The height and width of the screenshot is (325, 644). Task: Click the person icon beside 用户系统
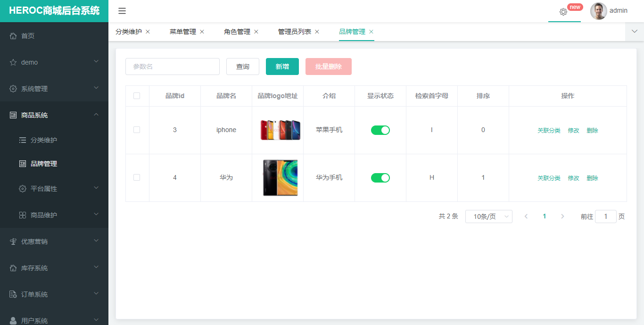click(x=13, y=321)
